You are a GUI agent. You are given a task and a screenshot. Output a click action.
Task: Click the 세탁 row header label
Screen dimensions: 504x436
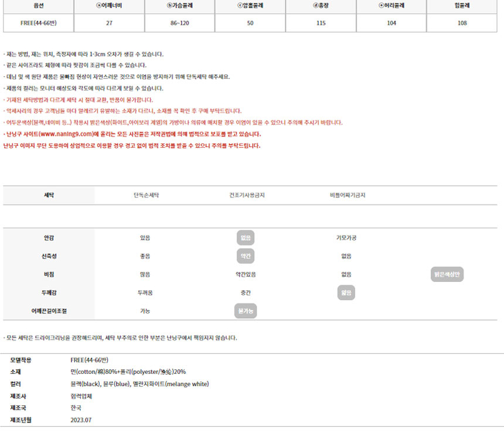point(49,195)
